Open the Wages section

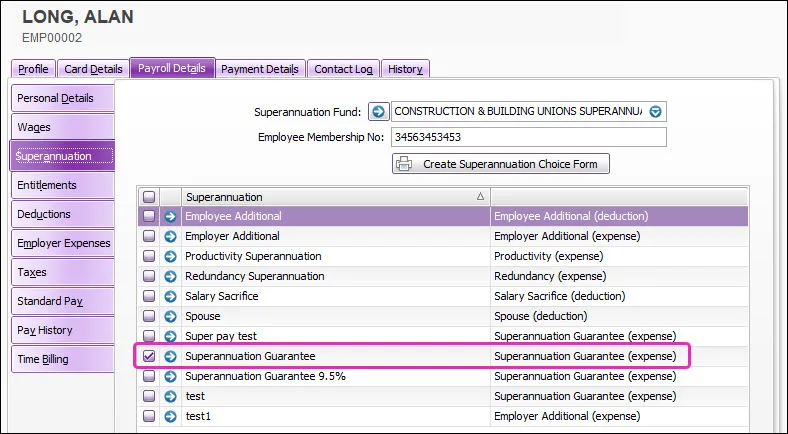pyautogui.click(x=63, y=128)
